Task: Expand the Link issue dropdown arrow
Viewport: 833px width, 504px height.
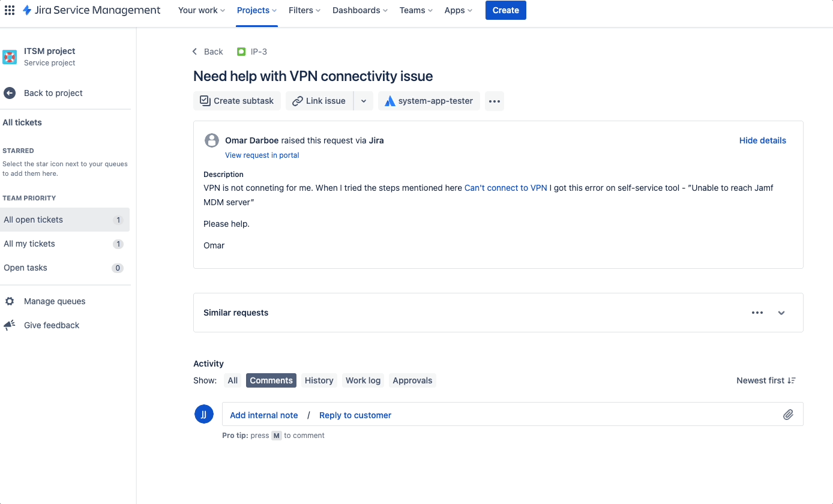Action: click(x=363, y=100)
